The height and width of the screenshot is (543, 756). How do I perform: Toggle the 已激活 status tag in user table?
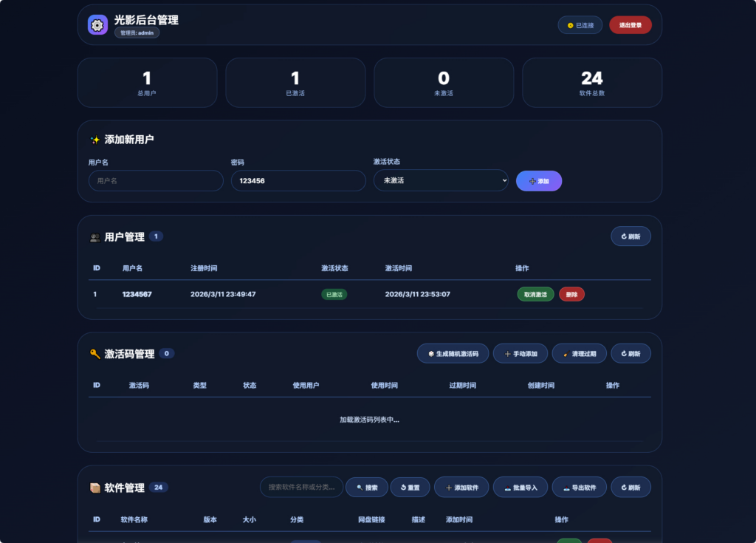pyautogui.click(x=334, y=293)
